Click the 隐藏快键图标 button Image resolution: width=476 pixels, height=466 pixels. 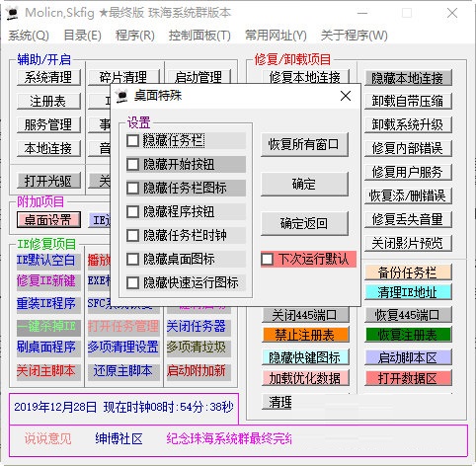coord(305,357)
